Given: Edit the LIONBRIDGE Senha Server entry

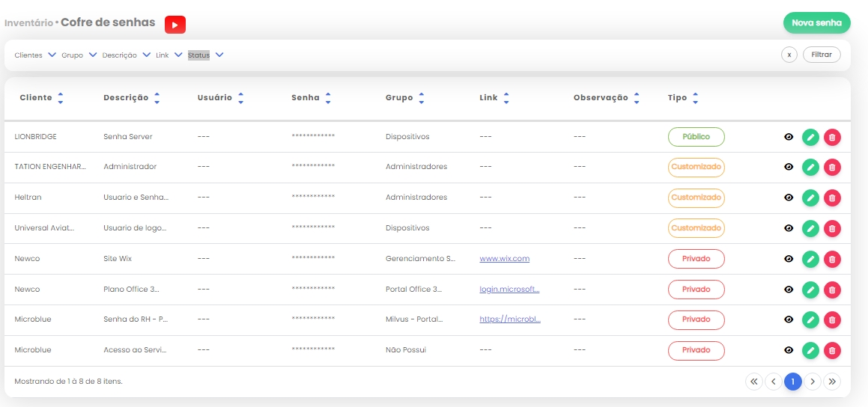Looking at the screenshot, I should (x=810, y=137).
